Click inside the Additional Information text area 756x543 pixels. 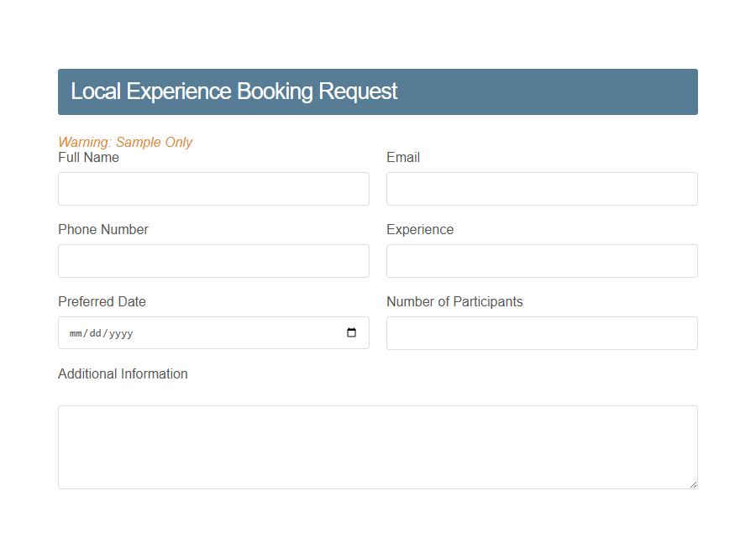click(x=378, y=445)
